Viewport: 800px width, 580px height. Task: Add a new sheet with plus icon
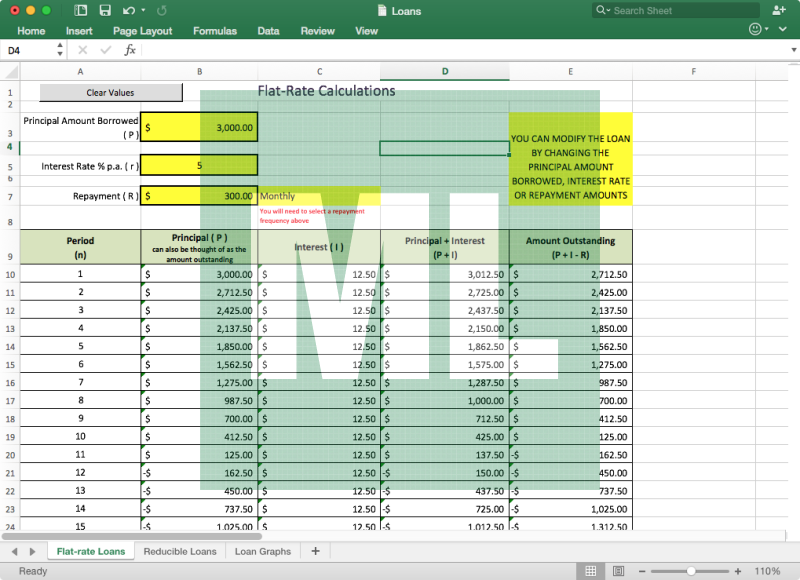tap(315, 551)
